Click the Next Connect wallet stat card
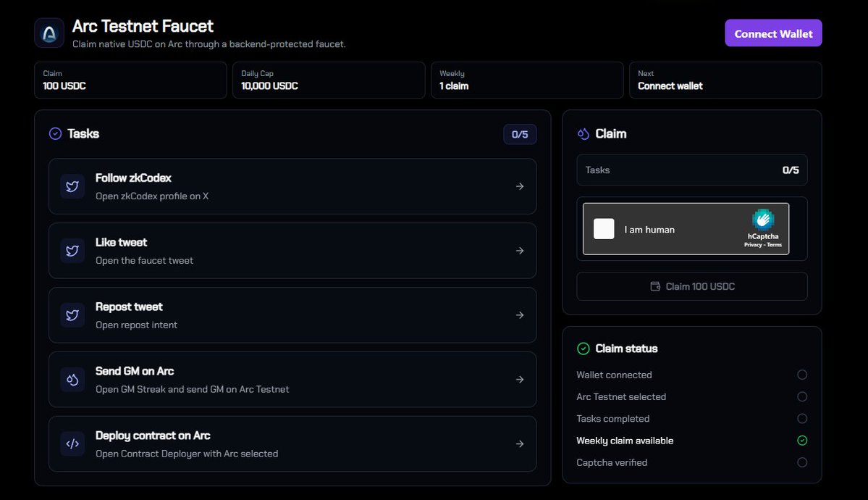This screenshot has height=500, width=868. coord(725,80)
